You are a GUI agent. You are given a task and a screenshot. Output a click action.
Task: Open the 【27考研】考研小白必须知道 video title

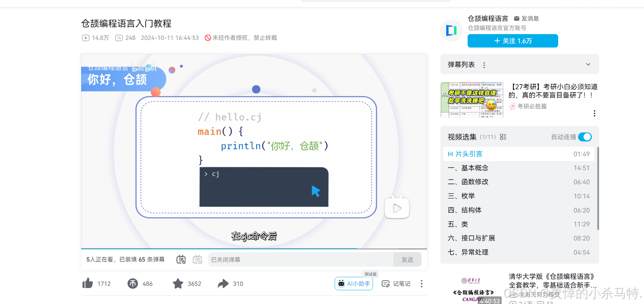coord(553,91)
